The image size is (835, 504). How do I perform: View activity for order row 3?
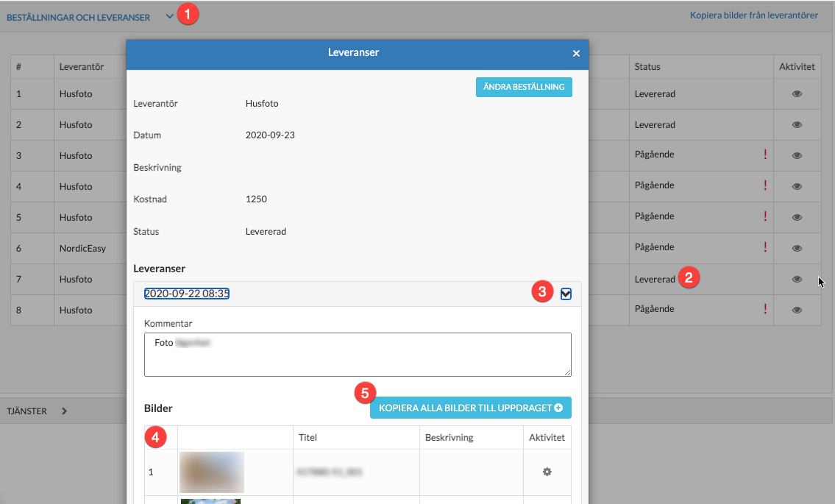click(x=797, y=155)
